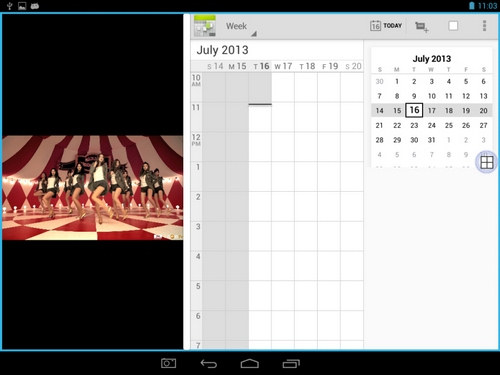Choose the W 17 day header
The image size is (500, 375).
[x=283, y=66]
